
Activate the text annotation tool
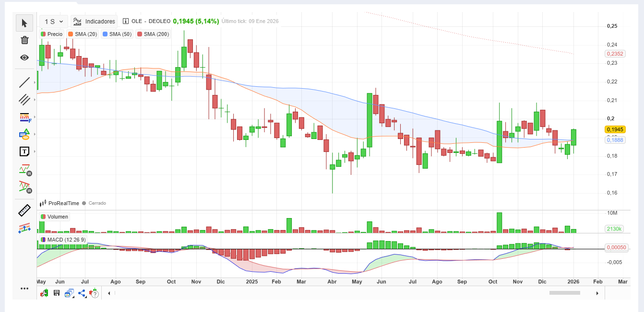pos(24,151)
